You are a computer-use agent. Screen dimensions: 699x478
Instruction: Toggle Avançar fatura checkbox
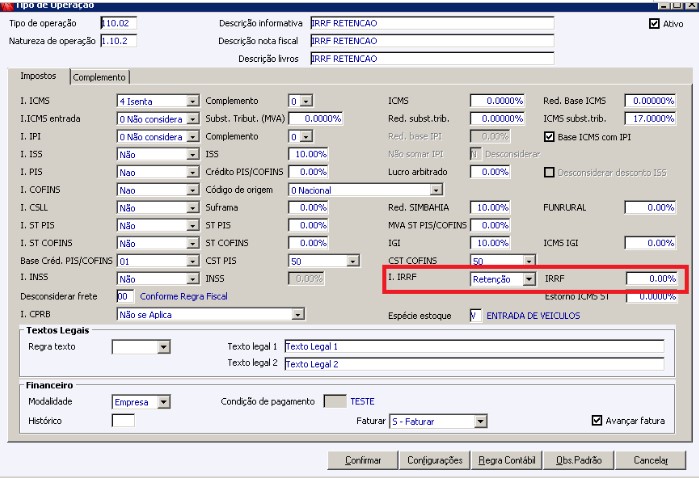[x=596, y=420]
